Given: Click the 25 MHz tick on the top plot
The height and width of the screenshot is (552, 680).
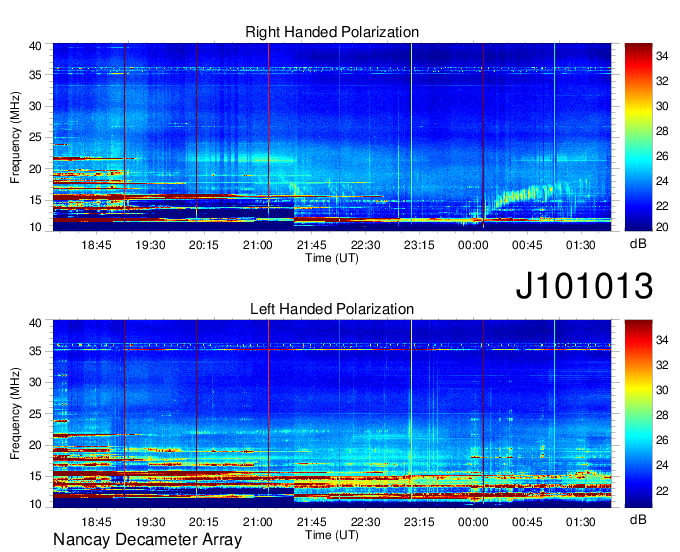Looking at the screenshot, I should [35, 137].
